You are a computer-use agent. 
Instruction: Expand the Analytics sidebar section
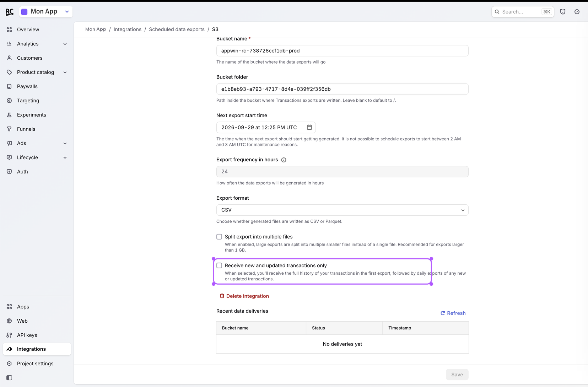[x=65, y=44]
